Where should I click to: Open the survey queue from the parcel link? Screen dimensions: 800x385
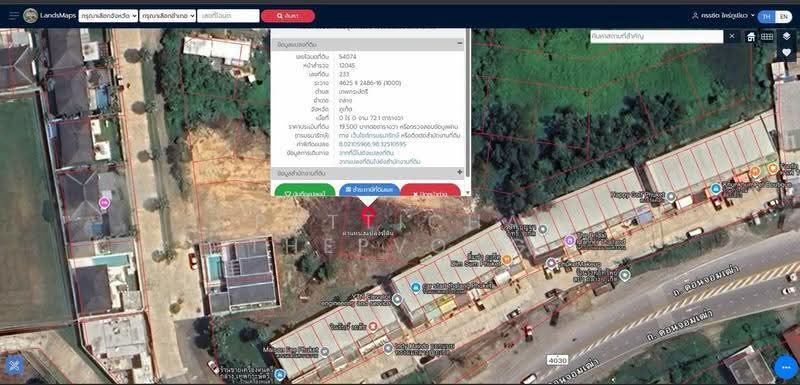(366, 153)
